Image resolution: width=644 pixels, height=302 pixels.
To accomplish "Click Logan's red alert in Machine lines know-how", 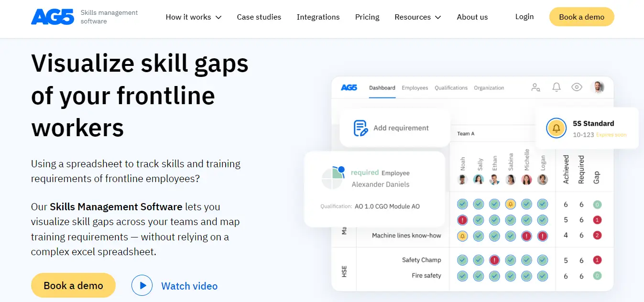I will tap(542, 236).
